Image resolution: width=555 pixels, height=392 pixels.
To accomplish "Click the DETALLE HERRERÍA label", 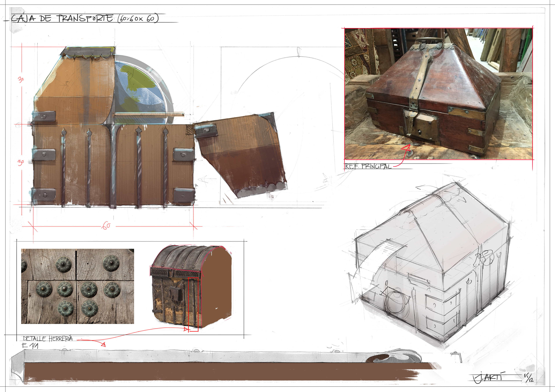I will click(x=48, y=339).
